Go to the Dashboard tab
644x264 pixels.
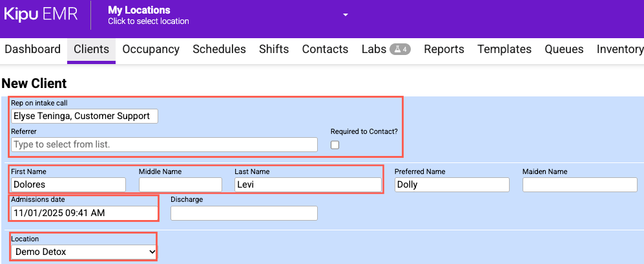[x=32, y=49]
